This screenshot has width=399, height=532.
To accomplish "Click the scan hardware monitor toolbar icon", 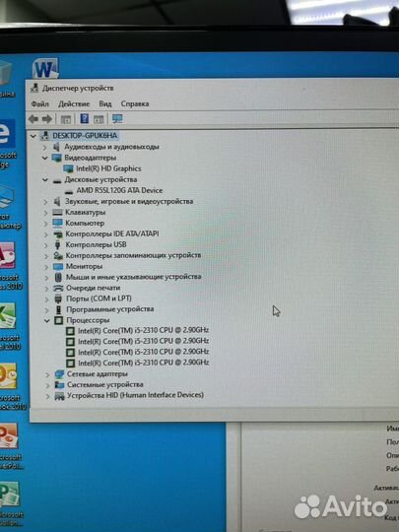I will (x=117, y=119).
